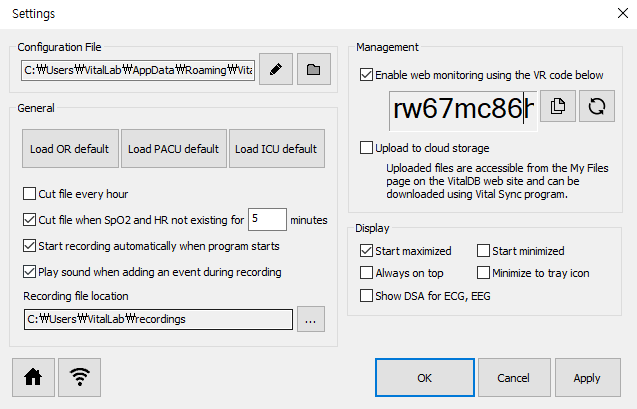637x409 pixels.
Task: Load OR default settings
Action: pos(70,149)
